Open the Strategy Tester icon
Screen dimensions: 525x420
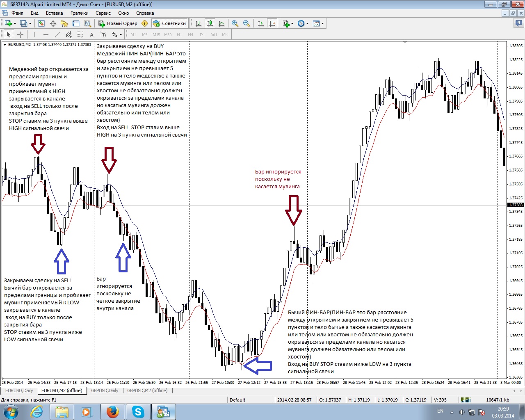(87, 23)
